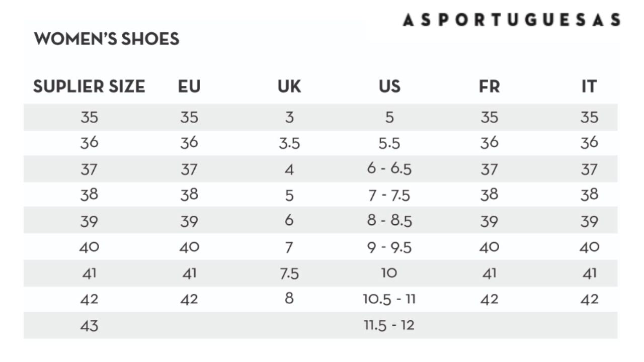644x362 pixels.
Task: Click the FR size 35 cell
Action: click(x=489, y=117)
